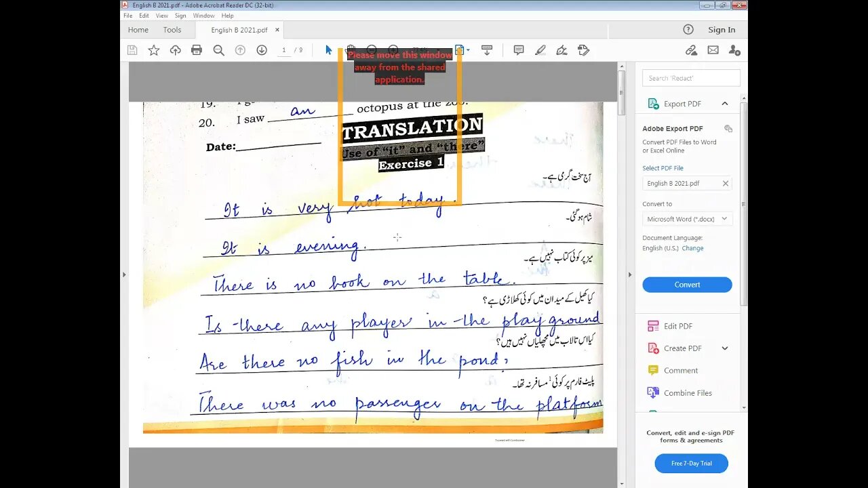Go to the next page arrow
Screen dimensions: 868x488
(x=262, y=50)
